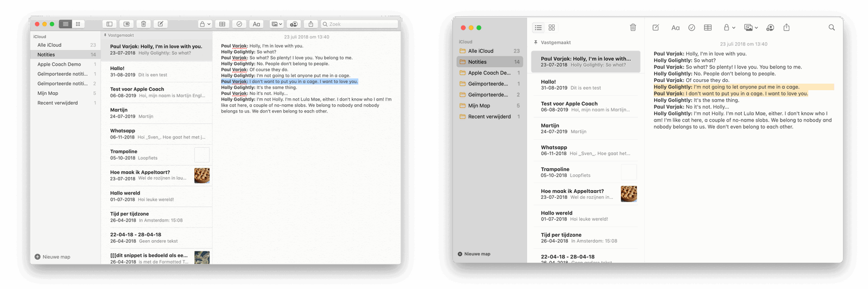The width and height of the screenshot is (868, 289).
Task: Open Hallo! note in right window
Action: (x=586, y=84)
